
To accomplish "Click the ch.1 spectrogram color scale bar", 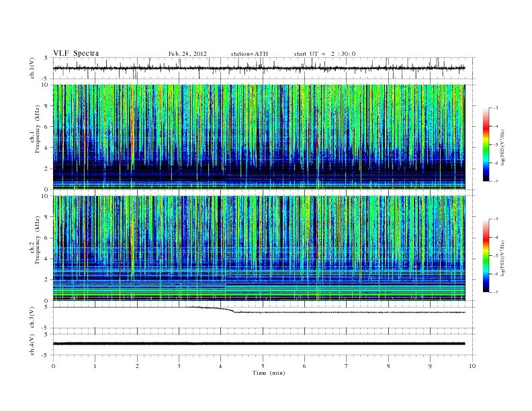I will [486, 144].
